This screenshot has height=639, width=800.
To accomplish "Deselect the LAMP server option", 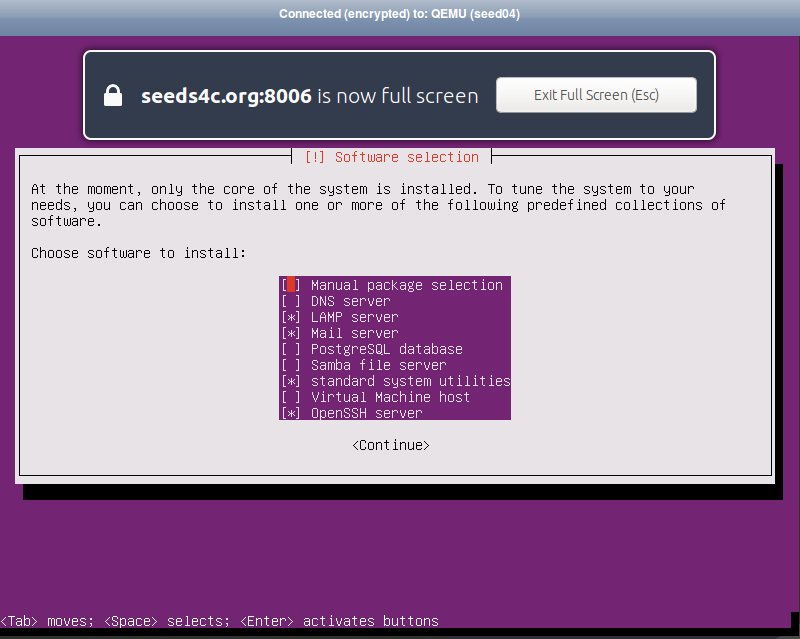I will click(x=291, y=317).
